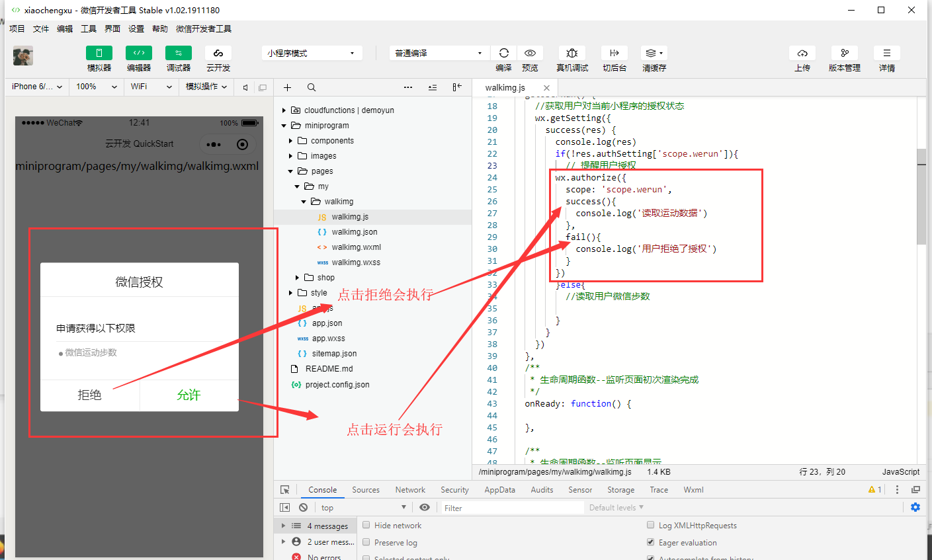This screenshot has width=932, height=560.
Task: Open the 模拟操作 dropdown
Action: click(206, 87)
